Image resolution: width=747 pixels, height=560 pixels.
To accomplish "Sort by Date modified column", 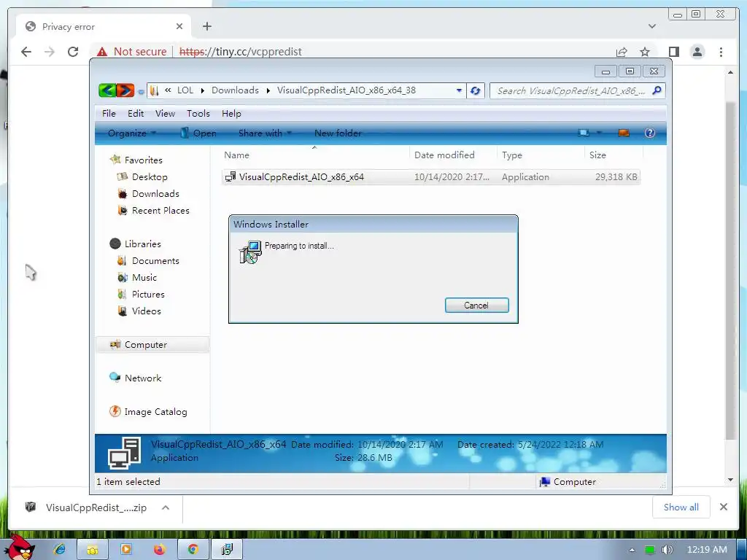I will (444, 155).
